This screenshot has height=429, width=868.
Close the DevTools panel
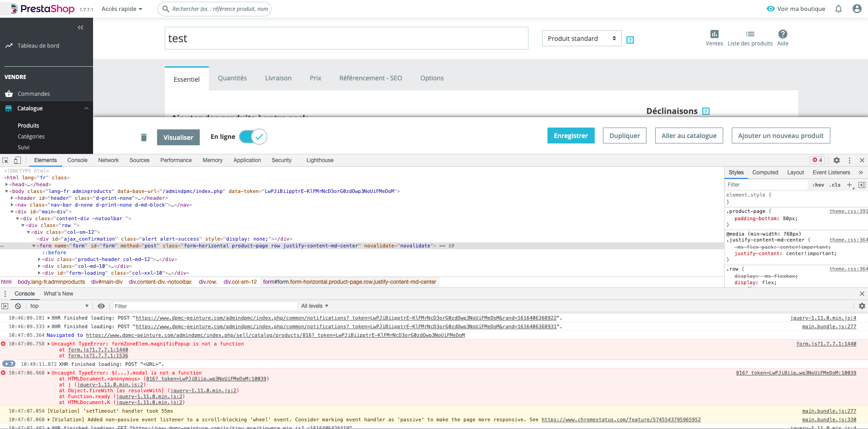[x=862, y=160]
